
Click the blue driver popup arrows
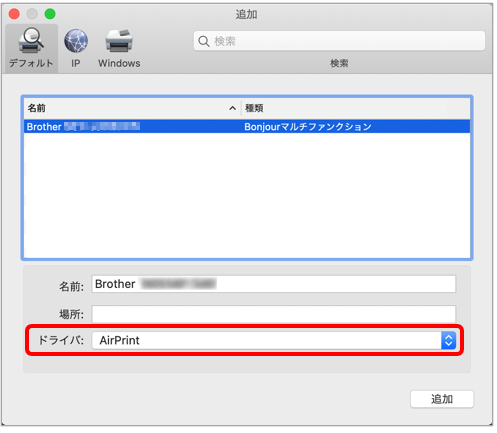tap(449, 340)
